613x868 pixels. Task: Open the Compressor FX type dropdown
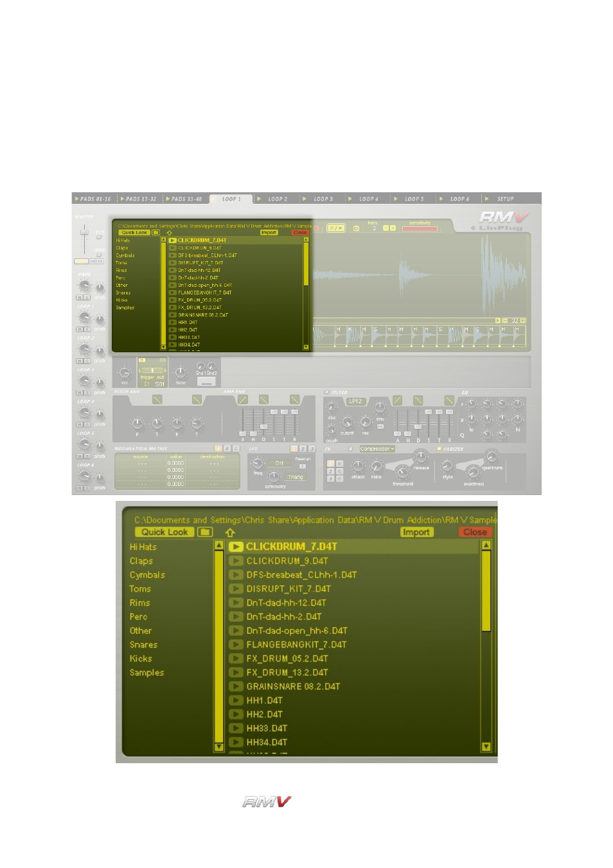376,449
